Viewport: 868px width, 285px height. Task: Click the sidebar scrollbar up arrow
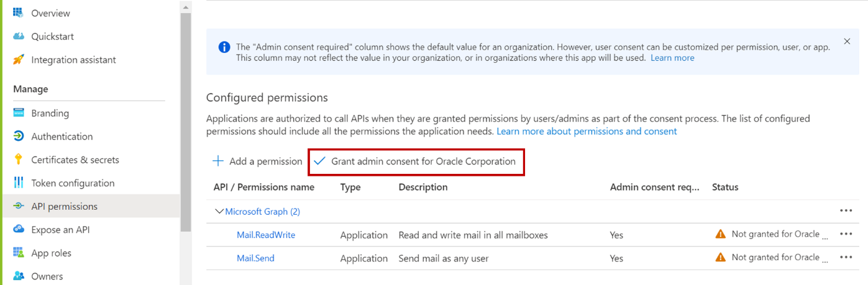[x=186, y=6]
